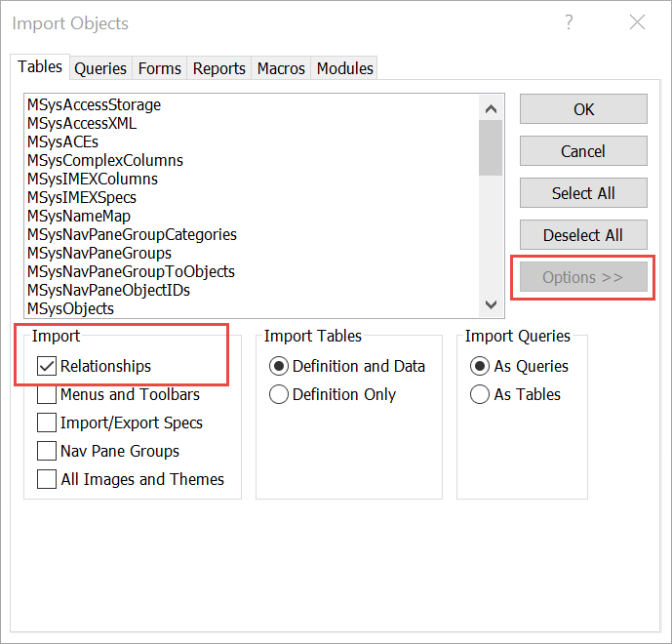Choose Definition and Data option
Screen dimensions: 672x644
[x=279, y=367]
